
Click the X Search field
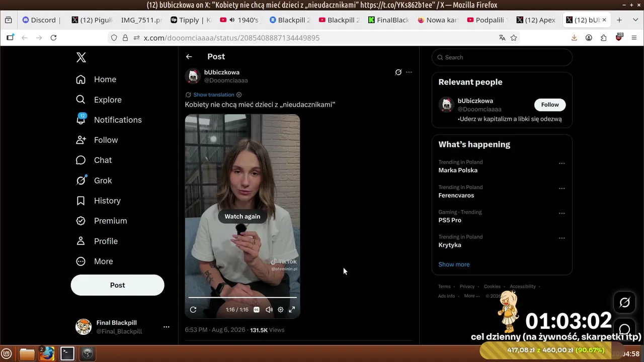click(x=502, y=57)
